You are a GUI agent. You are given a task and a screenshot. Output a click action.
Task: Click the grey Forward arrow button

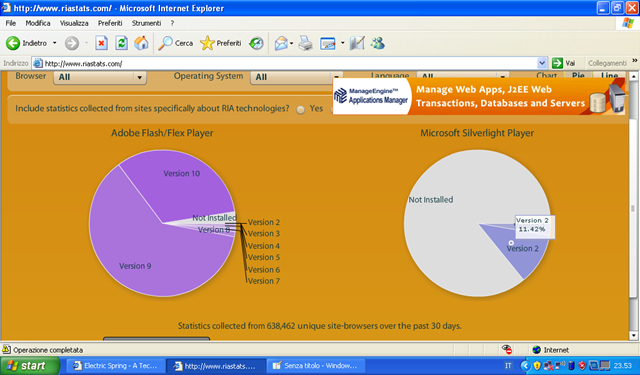point(72,43)
